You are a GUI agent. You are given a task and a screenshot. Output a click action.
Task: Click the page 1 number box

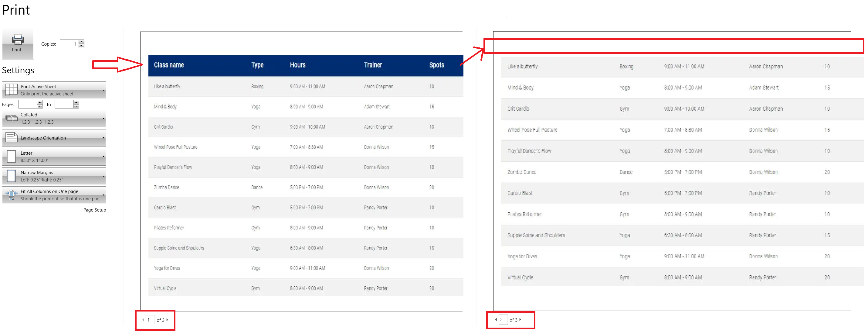tap(150, 320)
